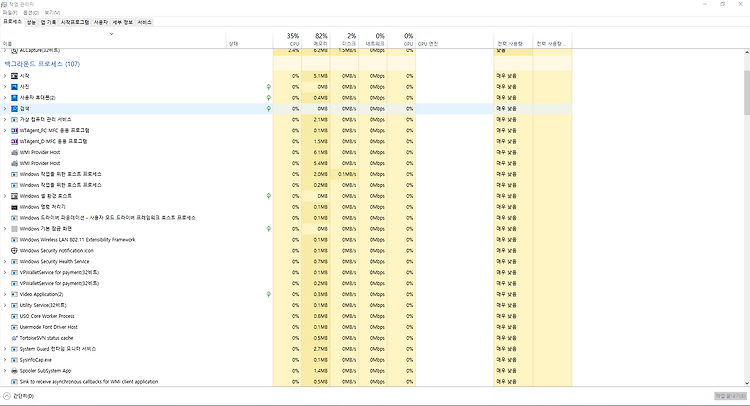Sort by the 네트워크 0% column header

[x=373, y=40]
